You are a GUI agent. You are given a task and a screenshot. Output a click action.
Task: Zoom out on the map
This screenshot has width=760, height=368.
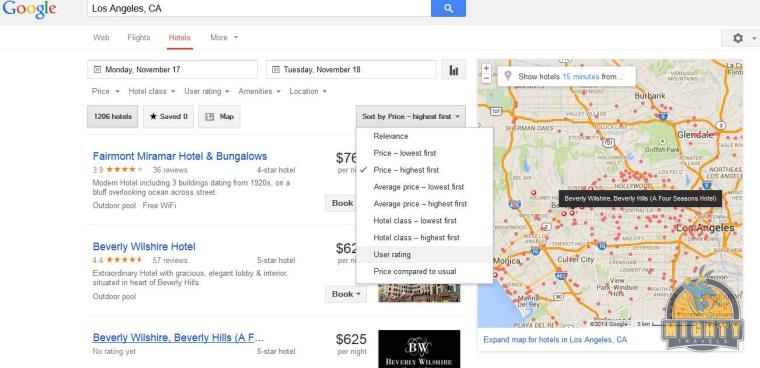point(486,78)
